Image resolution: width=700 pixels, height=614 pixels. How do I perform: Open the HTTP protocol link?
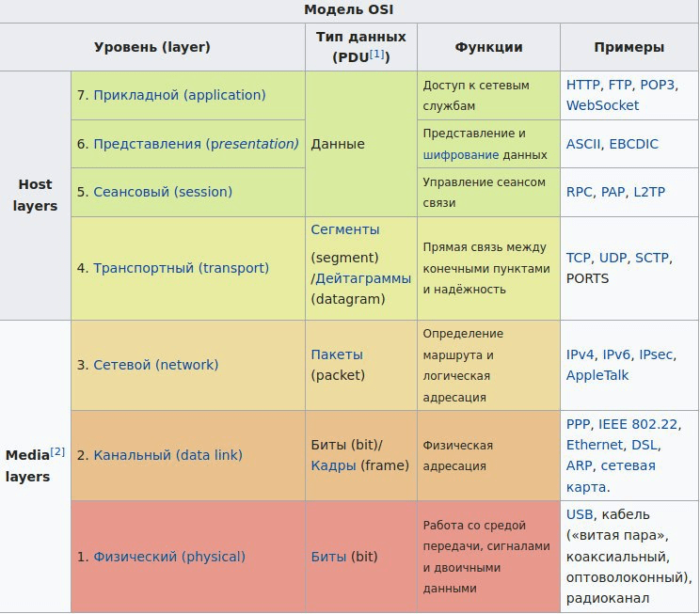point(583,85)
